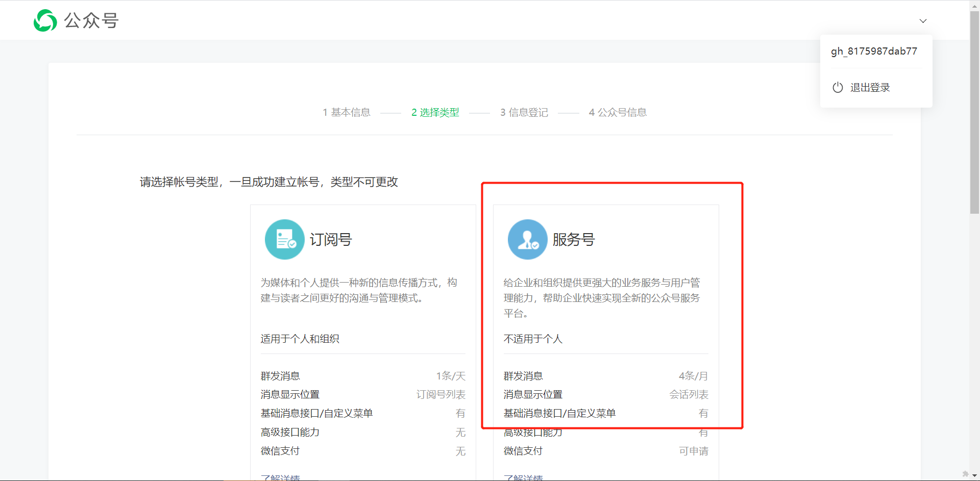The width and height of the screenshot is (980, 481).
Task: Click 微信支付 label in 订阅号 card
Action: 280,451
